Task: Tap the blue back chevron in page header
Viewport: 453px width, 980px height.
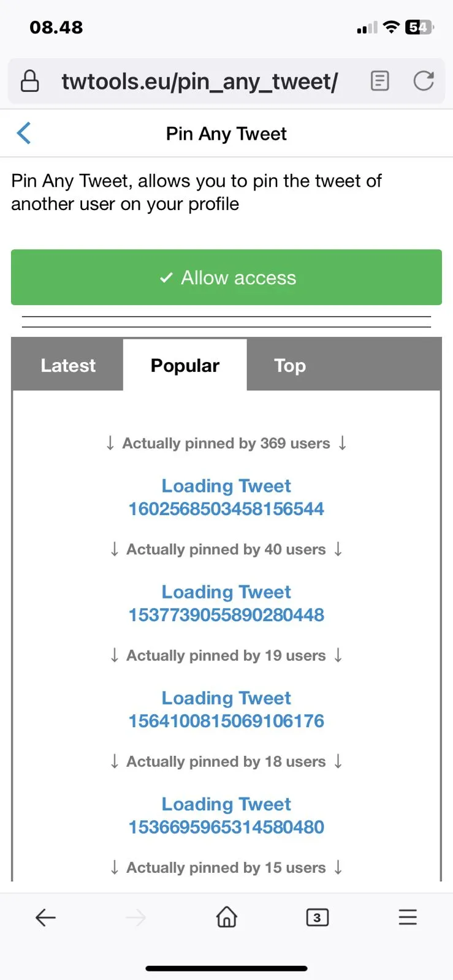Action: [24, 133]
